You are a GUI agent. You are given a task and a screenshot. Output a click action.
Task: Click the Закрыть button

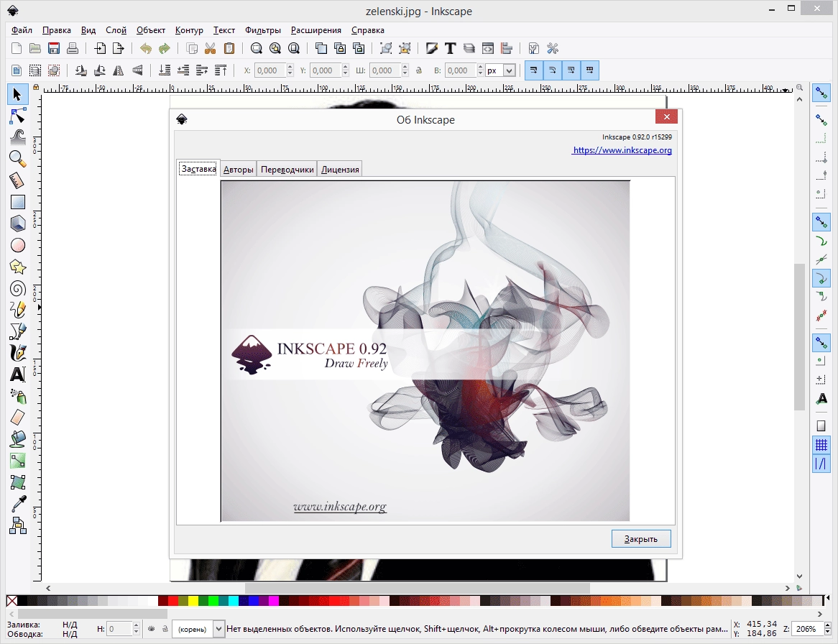tap(641, 539)
